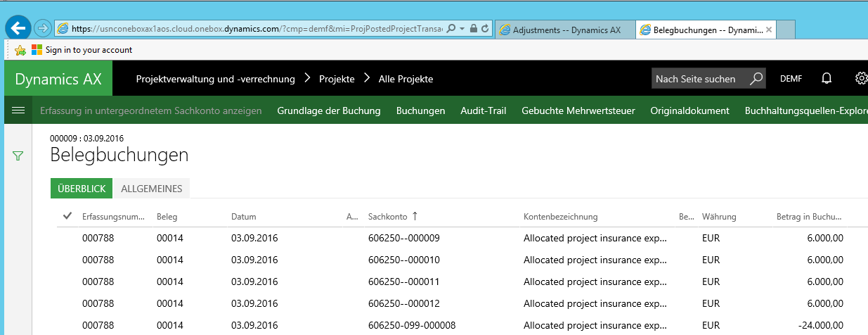Toggle the select-all checkmark column header
The height and width of the screenshot is (335, 868).
[x=67, y=216]
